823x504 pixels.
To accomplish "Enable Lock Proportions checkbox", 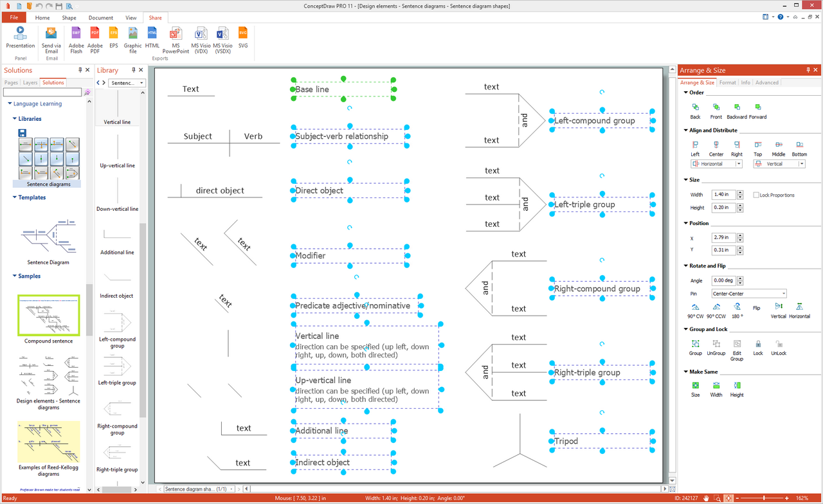I will pyautogui.click(x=756, y=195).
